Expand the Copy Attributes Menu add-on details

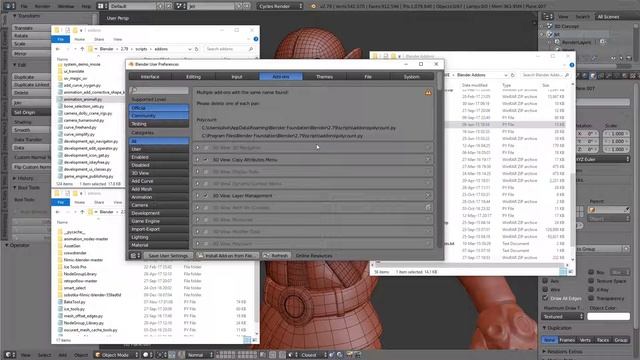coord(198,160)
